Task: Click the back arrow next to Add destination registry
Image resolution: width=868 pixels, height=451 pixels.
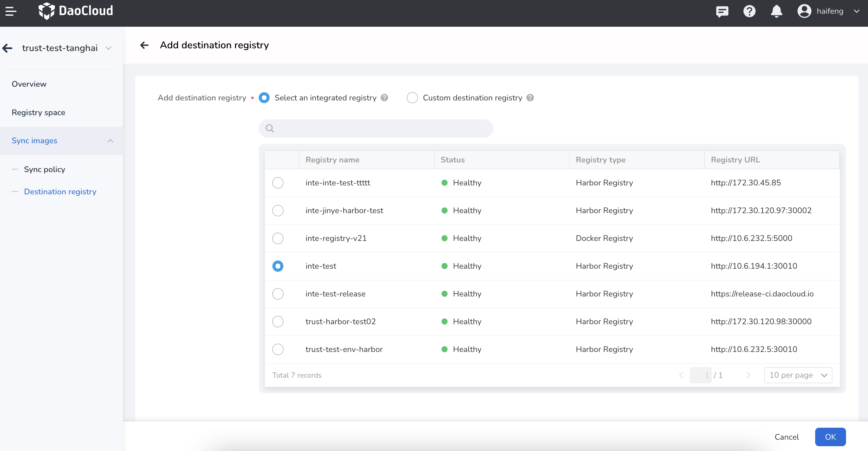Action: tap(144, 45)
